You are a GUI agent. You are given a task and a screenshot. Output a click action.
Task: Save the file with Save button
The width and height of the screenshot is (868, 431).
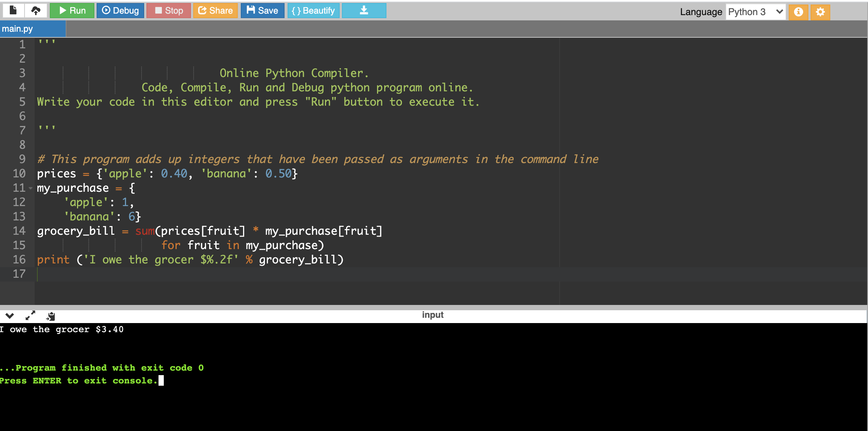[262, 11]
